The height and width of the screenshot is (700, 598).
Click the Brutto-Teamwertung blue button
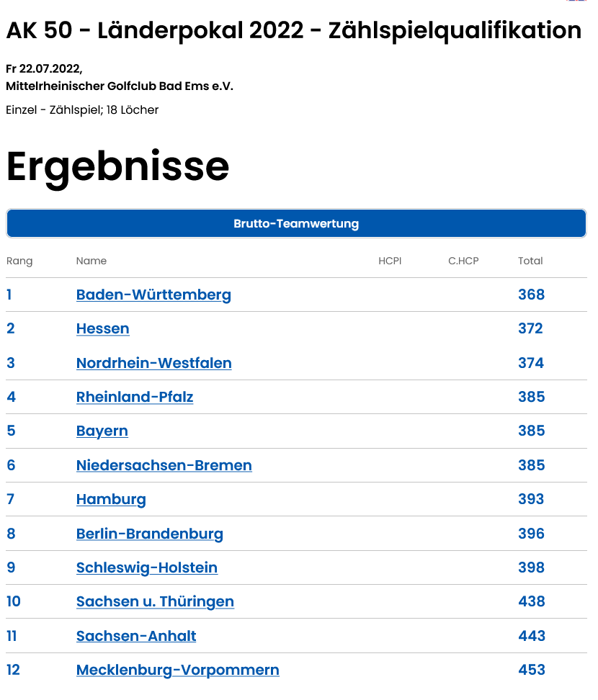tap(296, 223)
